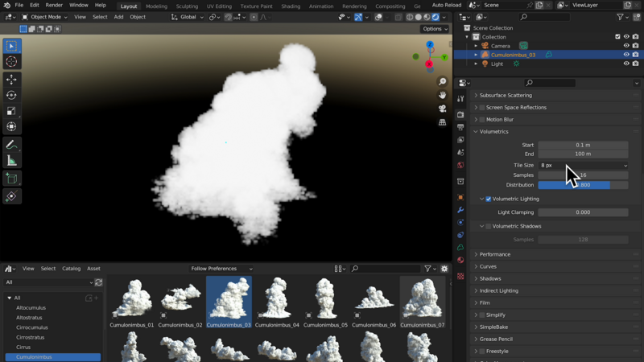Select Cumulonimbus_03 in the outliner
Viewport: 644px width, 362px height.
(x=513, y=55)
